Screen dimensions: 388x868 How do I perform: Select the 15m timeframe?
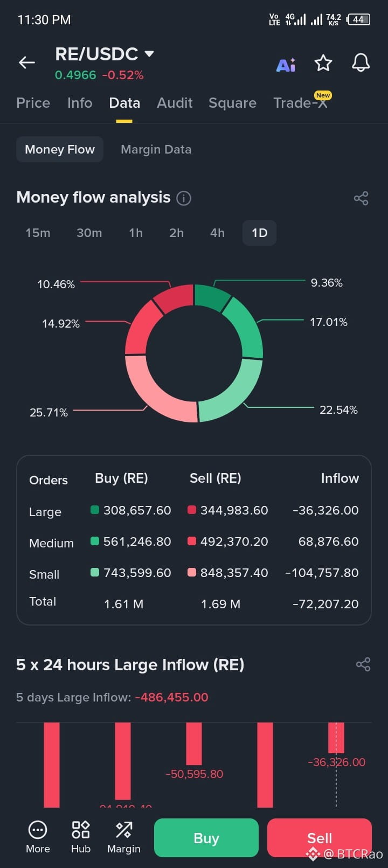[x=38, y=233]
